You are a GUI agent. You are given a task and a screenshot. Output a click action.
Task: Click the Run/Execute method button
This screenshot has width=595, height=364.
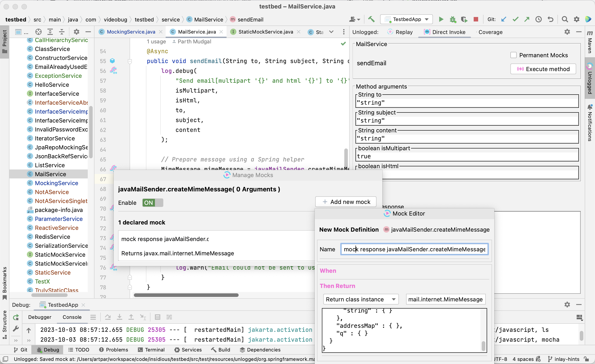click(x=544, y=69)
